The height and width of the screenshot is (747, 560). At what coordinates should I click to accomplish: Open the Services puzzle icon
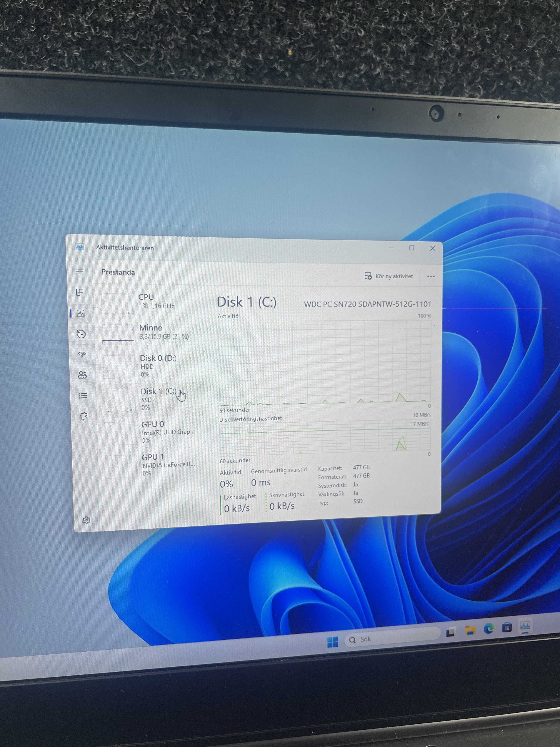84,416
